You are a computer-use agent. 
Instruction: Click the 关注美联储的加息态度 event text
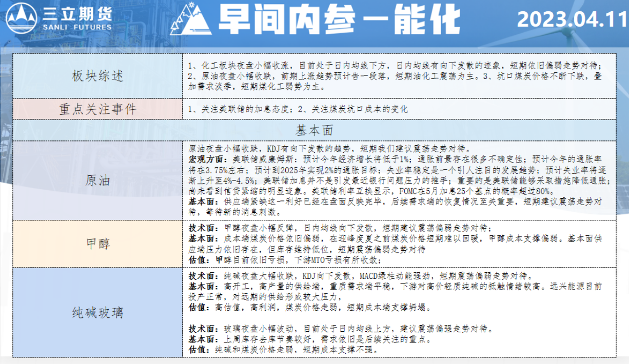240,110
